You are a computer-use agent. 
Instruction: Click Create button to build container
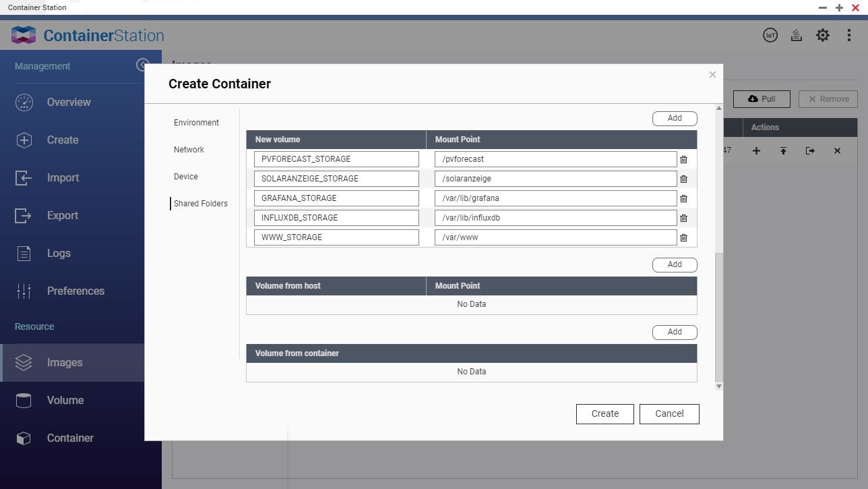604,413
